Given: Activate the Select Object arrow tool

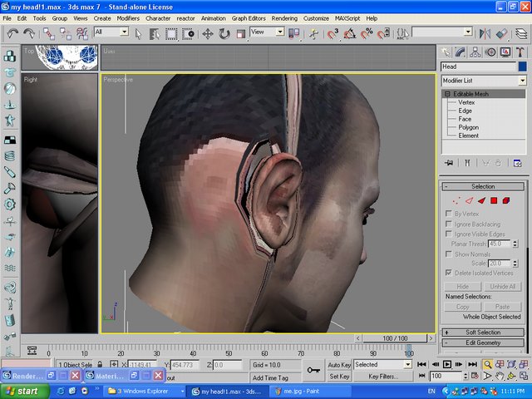Looking at the screenshot, I should (139, 33).
